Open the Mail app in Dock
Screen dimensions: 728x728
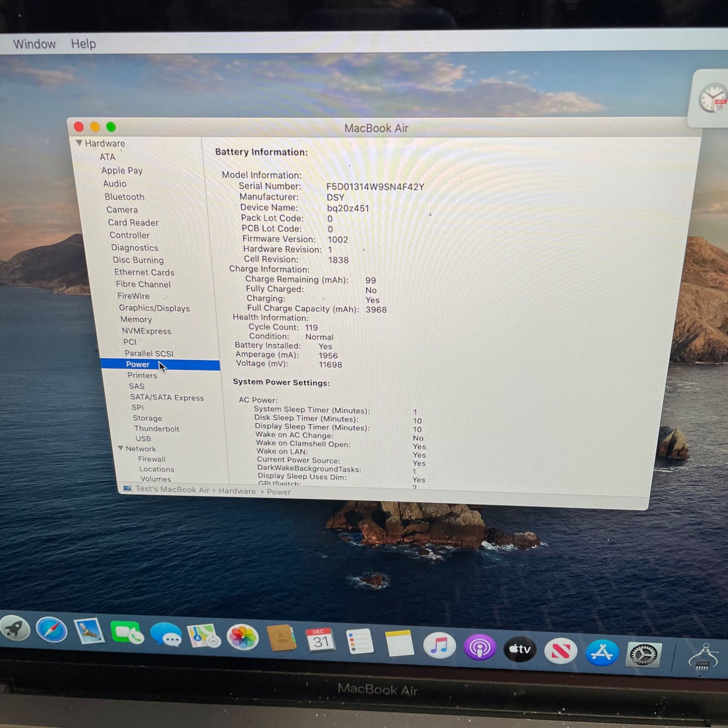click(x=89, y=632)
